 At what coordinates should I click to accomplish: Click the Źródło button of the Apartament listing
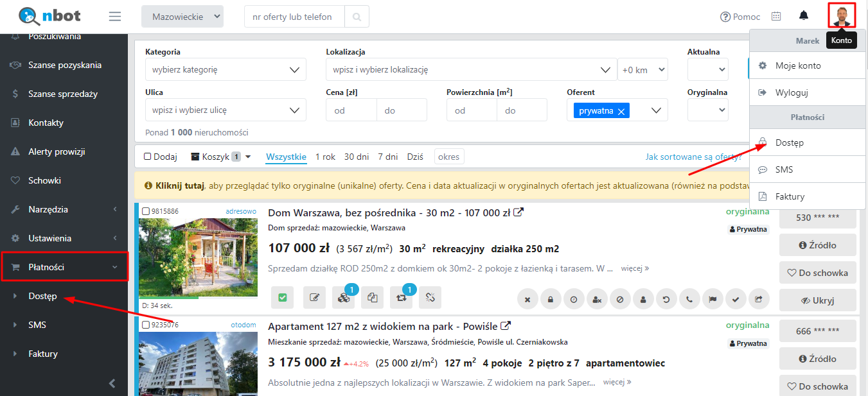point(817,359)
